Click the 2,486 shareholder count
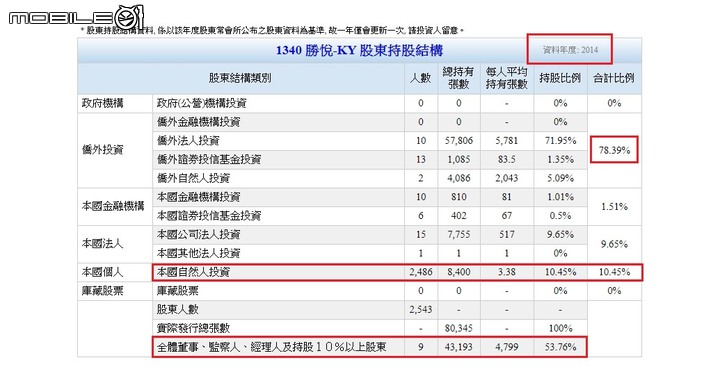 (421, 272)
